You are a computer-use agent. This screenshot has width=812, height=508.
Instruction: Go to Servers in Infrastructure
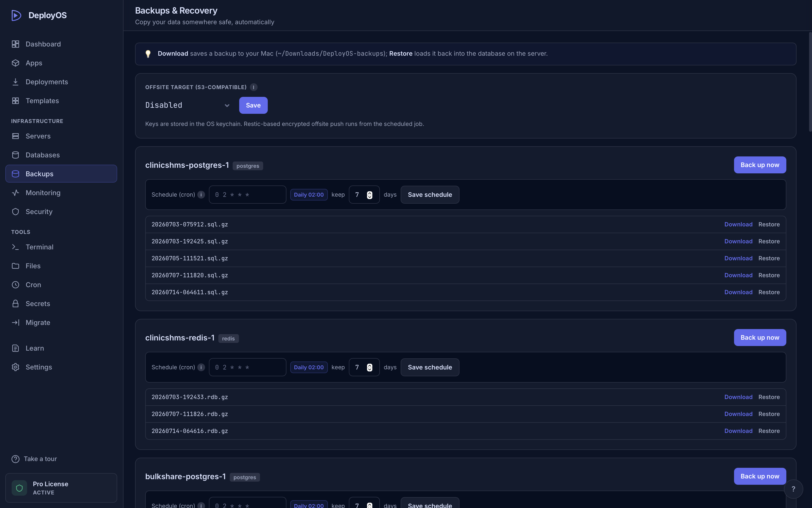[x=61, y=136]
